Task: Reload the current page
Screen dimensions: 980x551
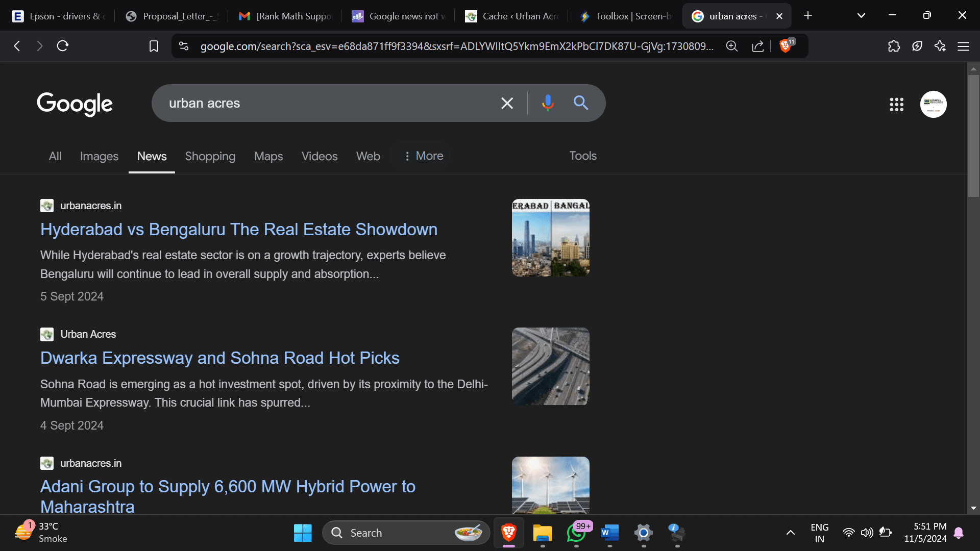Action: click(x=63, y=46)
